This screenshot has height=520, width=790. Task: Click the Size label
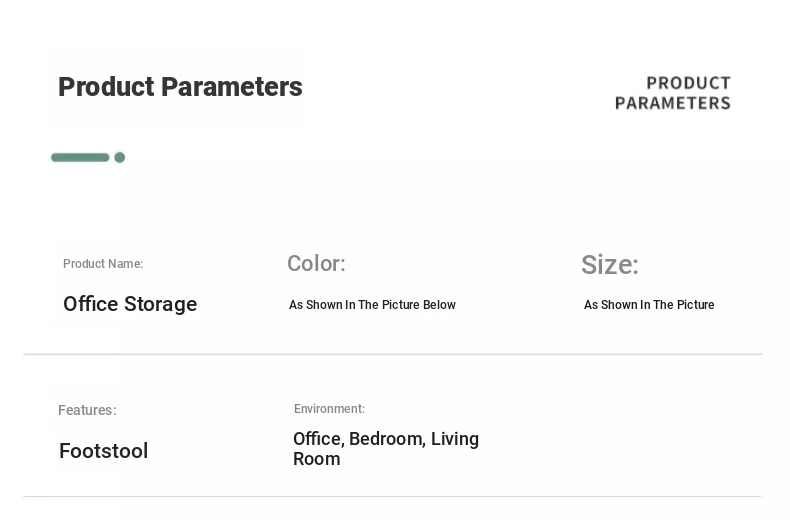point(610,265)
